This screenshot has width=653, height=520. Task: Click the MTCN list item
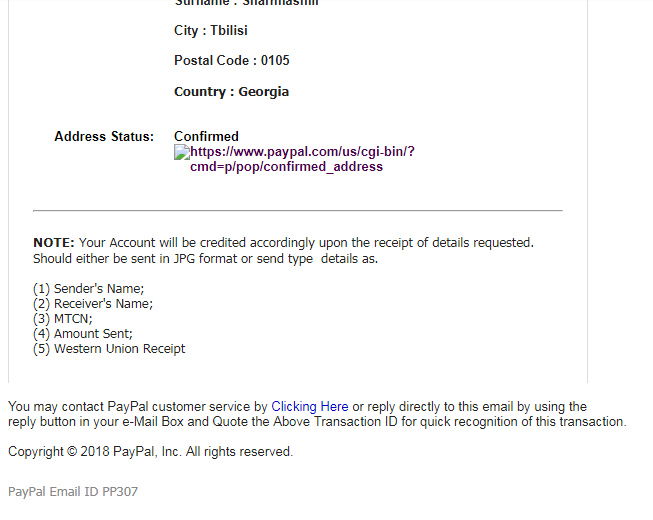coord(63,318)
